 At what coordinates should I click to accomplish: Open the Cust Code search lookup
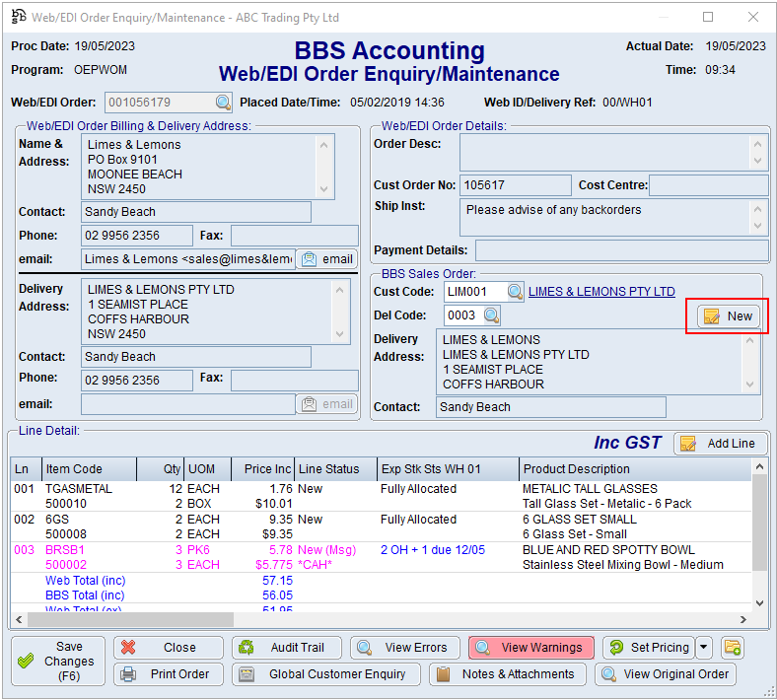point(515,292)
